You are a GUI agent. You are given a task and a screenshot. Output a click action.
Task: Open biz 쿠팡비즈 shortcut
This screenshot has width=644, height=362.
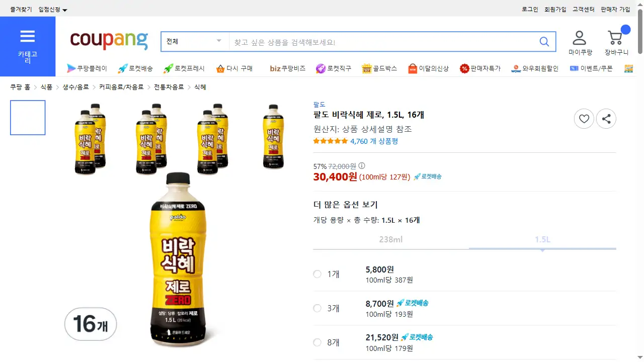tap(287, 68)
